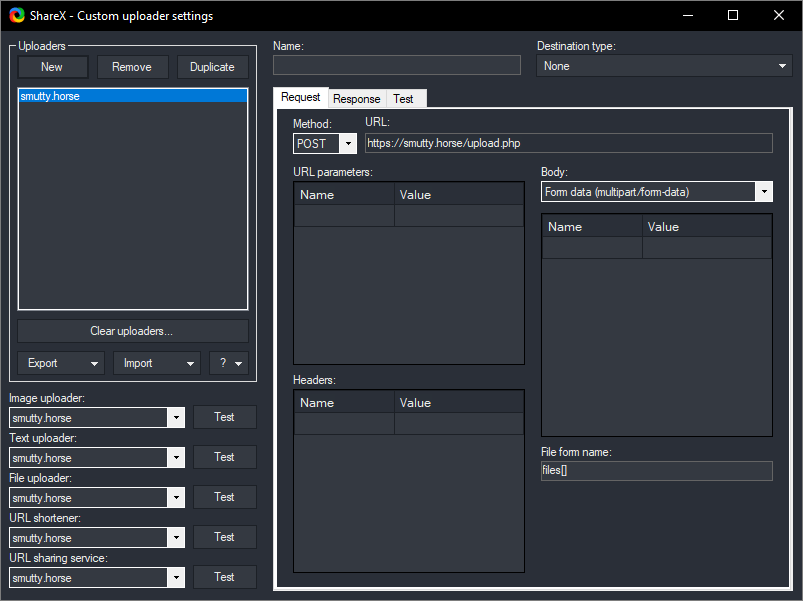Open the Import dropdown menu
Viewport: 803px width, 601px height.
[x=157, y=363]
